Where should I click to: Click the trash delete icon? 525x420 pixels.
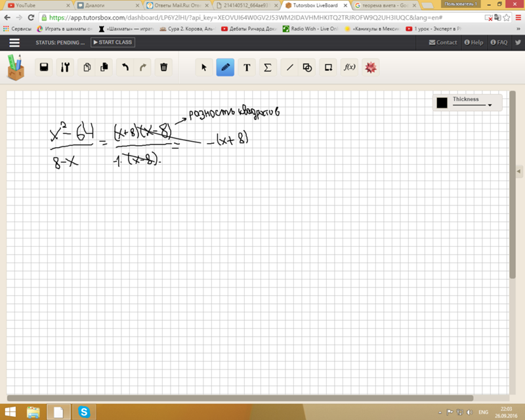coord(164,67)
